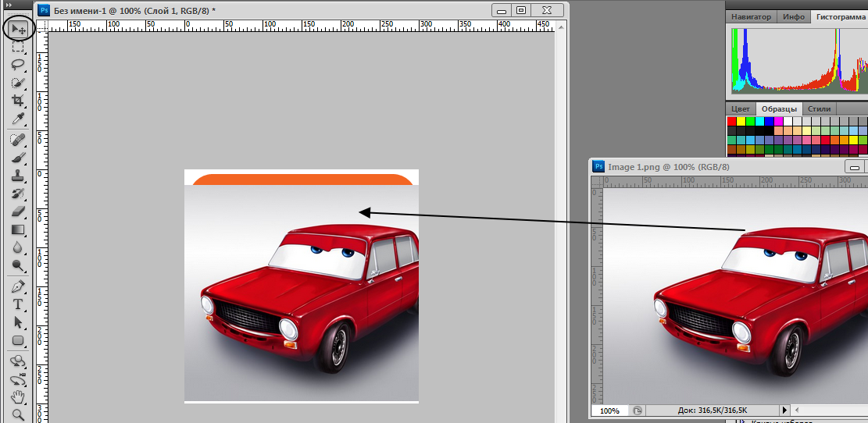Image resolution: width=868 pixels, height=423 pixels.
Task: Click the status bar preview icon in Image 1.png
Action: click(638, 411)
